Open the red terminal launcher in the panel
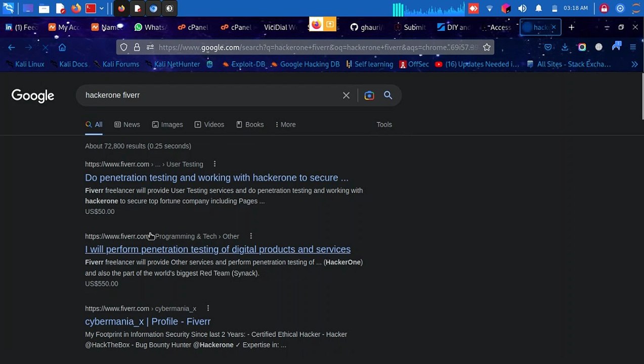644x364 pixels. 91,9
